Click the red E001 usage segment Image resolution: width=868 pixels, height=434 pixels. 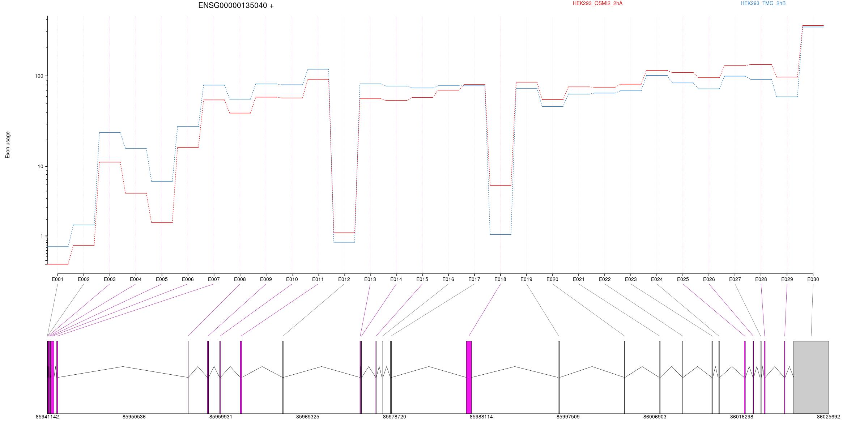pyautogui.click(x=58, y=264)
